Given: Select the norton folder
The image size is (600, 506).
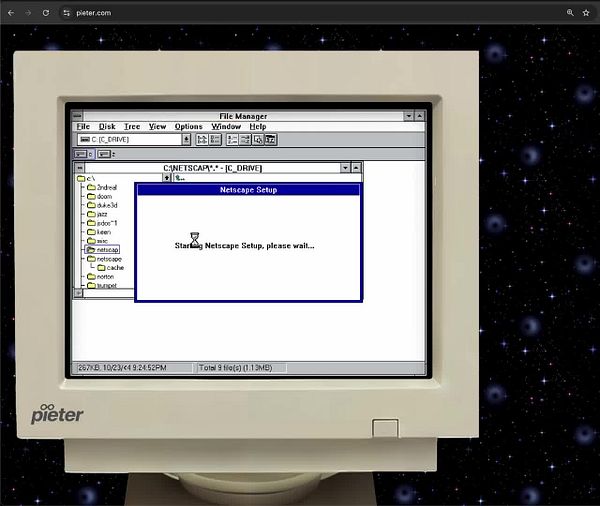Looking at the screenshot, I should [101, 276].
